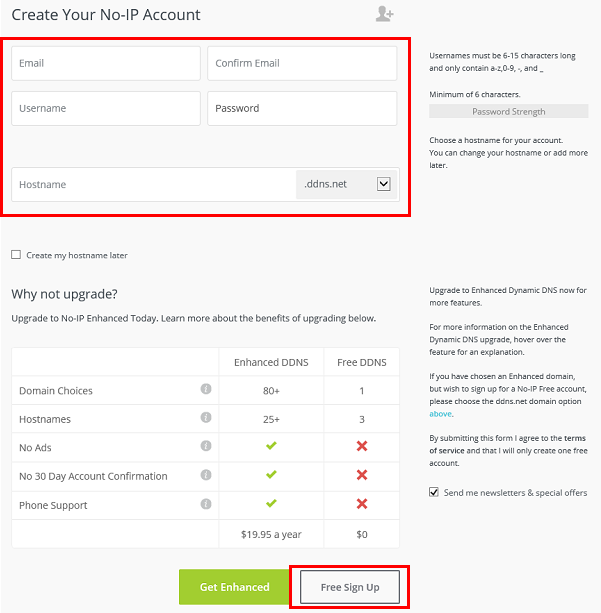The image size is (601, 613).
Task: Click info icon for No 30 Day Account Confirmation
Action: [x=206, y=475]
